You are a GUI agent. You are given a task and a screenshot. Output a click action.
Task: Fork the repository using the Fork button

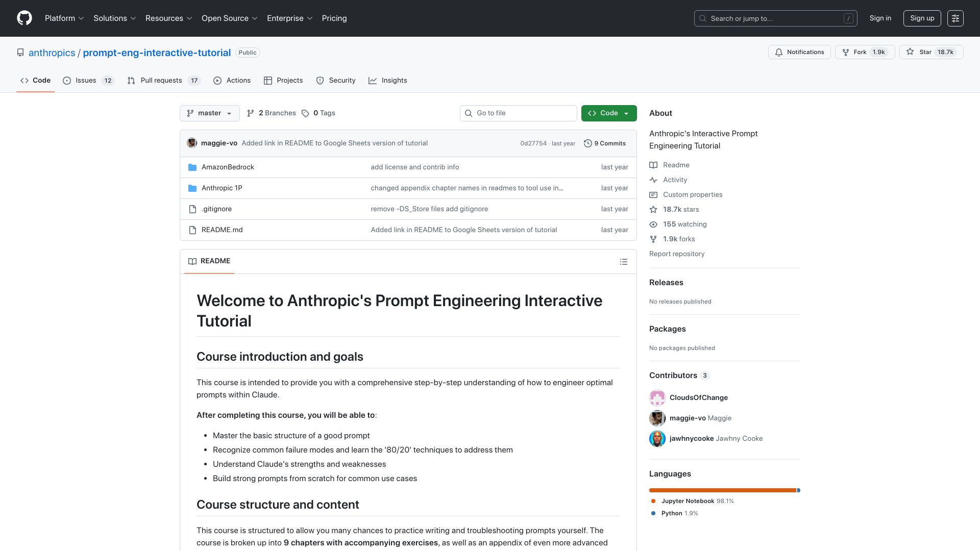pos(865,52)
